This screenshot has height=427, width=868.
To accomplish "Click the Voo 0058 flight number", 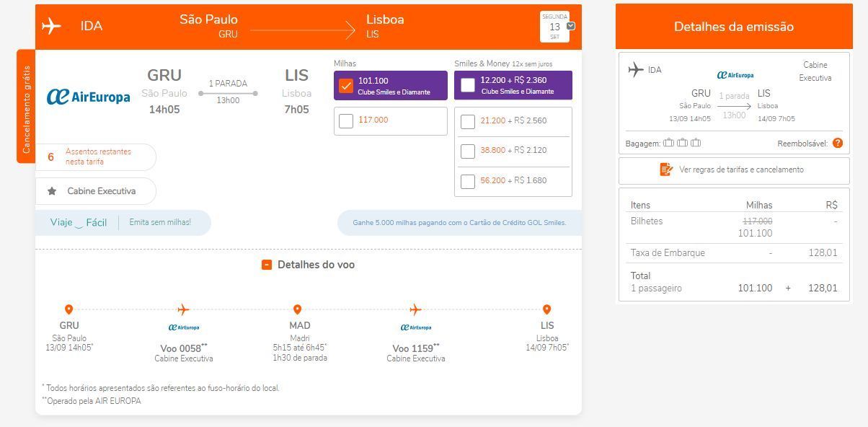I will pyautogui.click(x=184, y=348).
